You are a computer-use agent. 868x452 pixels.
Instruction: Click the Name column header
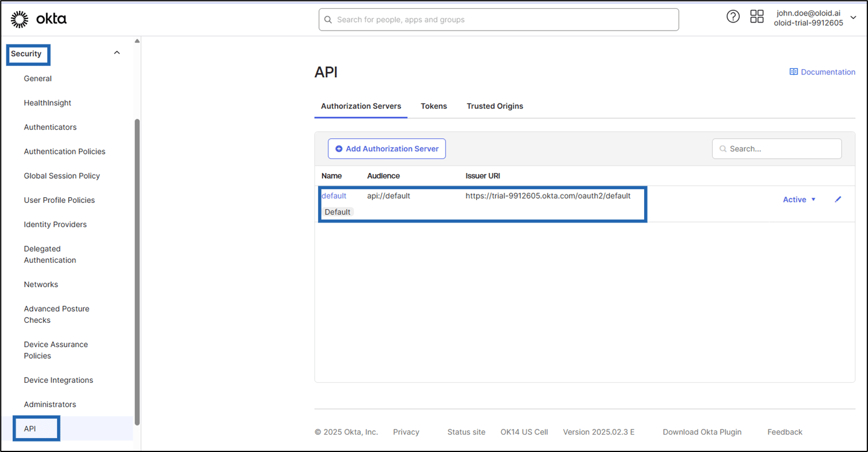coord(332,176)
